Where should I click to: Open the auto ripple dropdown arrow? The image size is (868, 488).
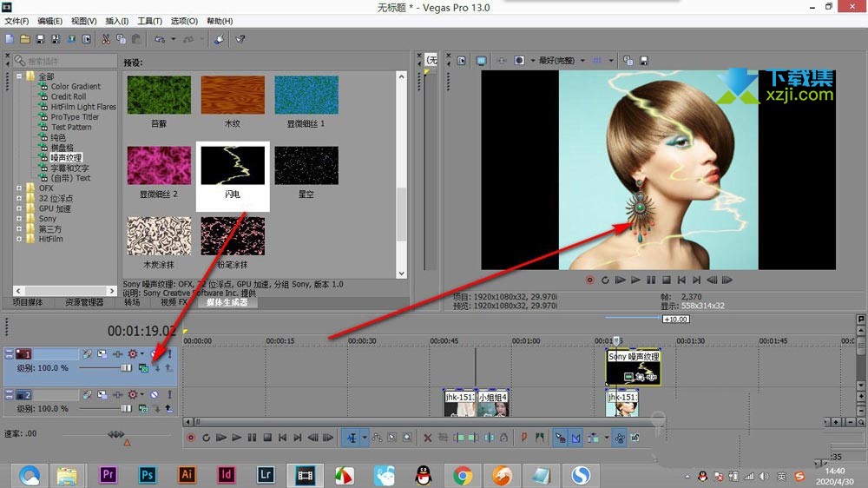[606, 438]
